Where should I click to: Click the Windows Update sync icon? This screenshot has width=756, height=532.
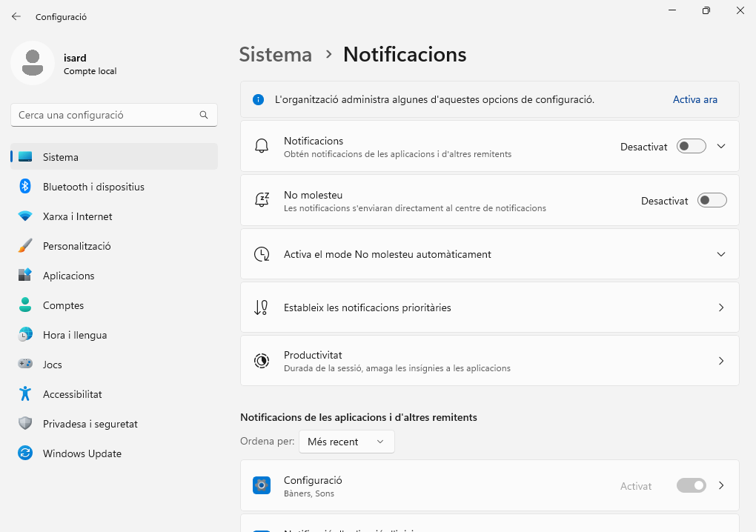coord(25,453)
